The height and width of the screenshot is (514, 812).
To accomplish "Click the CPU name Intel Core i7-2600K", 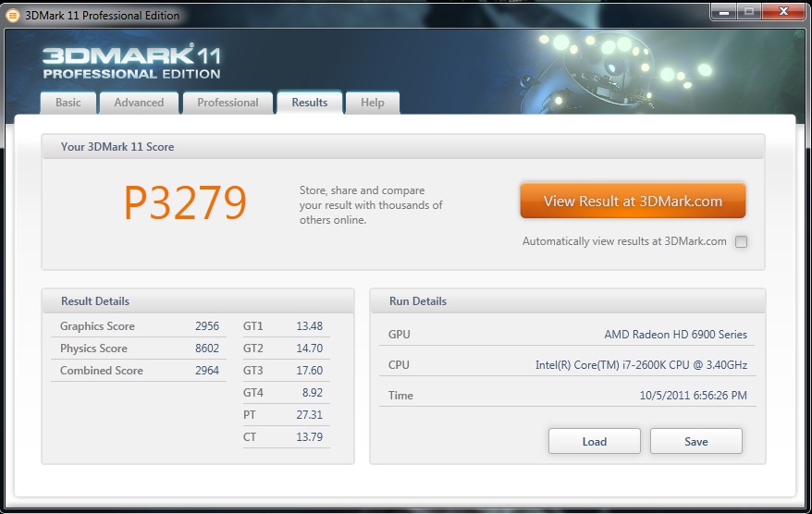I will [641, 365].
